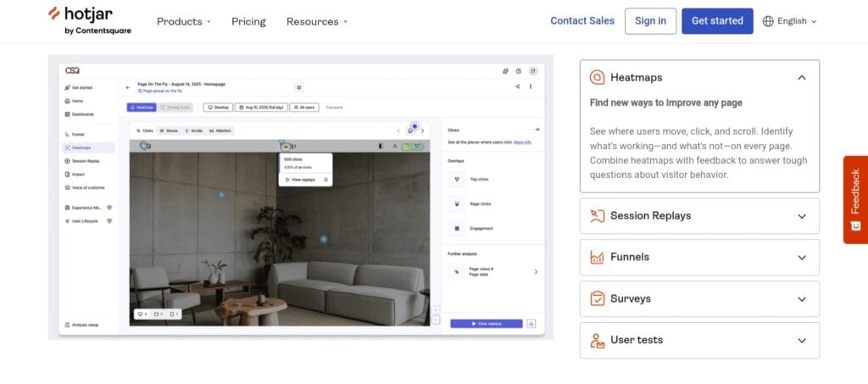This screenshot has width=868, height=384.
Task: Open the All users segment selector
Action: point(304,108)
